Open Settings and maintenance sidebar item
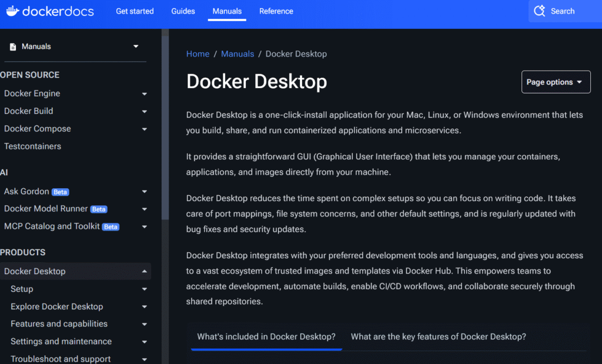This screenshot has height=364, width=602. point(61,341)
